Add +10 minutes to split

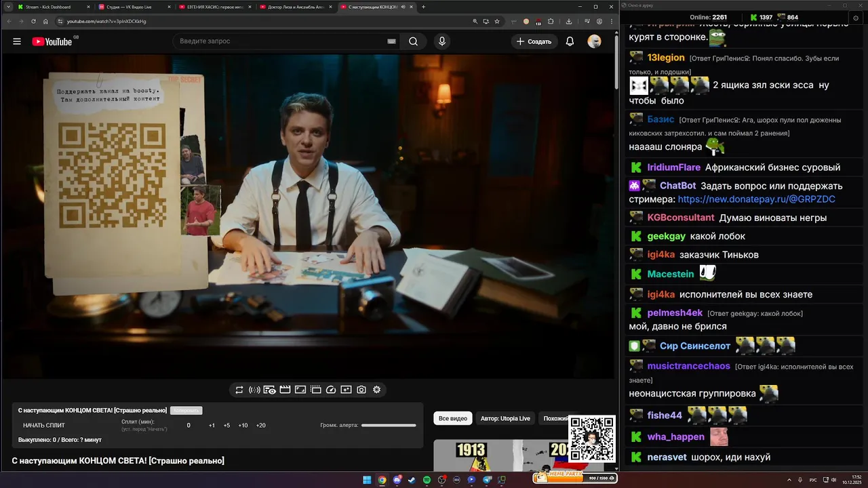243,426
